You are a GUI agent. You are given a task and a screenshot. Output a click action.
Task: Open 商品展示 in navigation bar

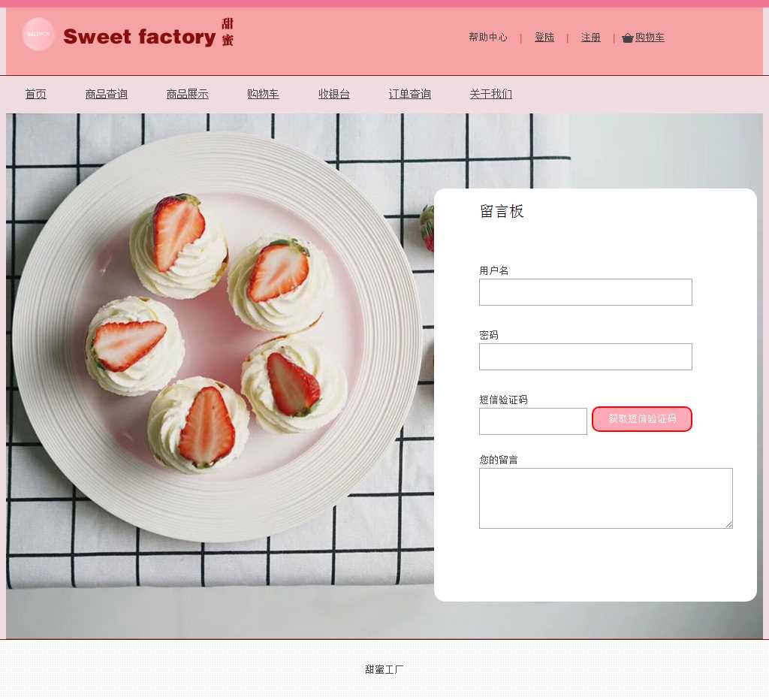tap(187, 94)
